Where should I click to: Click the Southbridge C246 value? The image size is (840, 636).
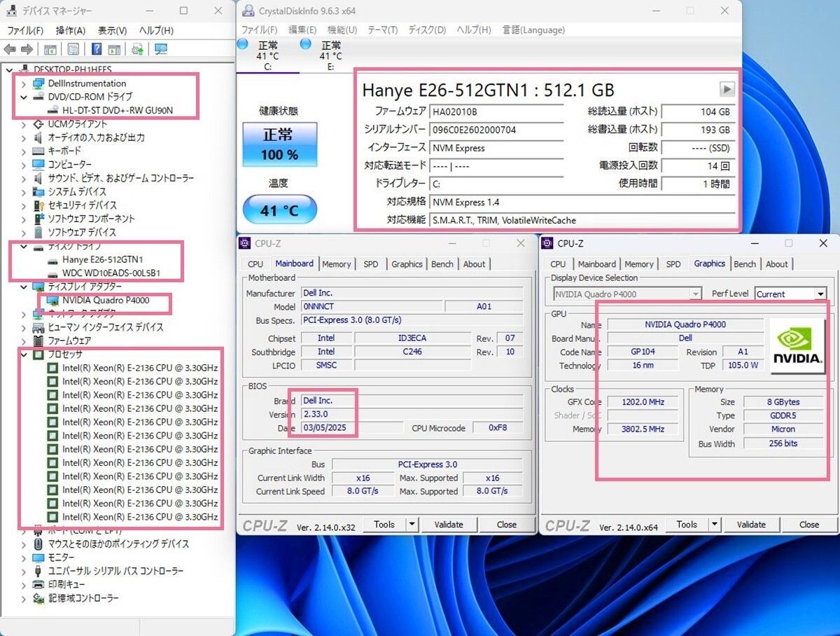click(x=412, y=352)
